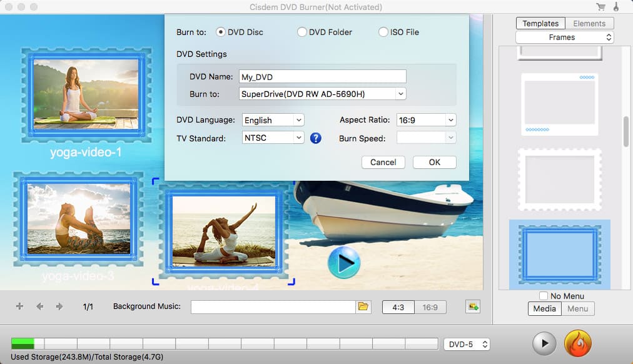Open the background music folder browser
Screen dimensions: 633x364
click(363, 306)
